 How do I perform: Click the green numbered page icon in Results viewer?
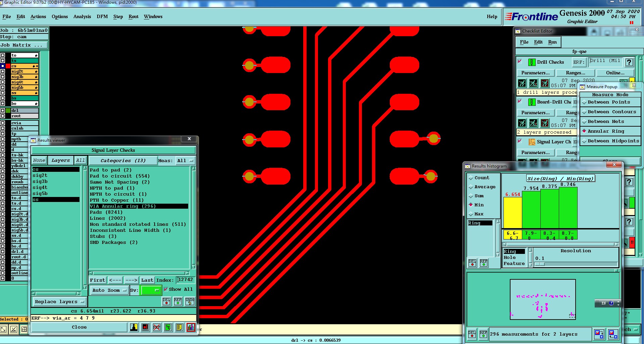(168, 327)
